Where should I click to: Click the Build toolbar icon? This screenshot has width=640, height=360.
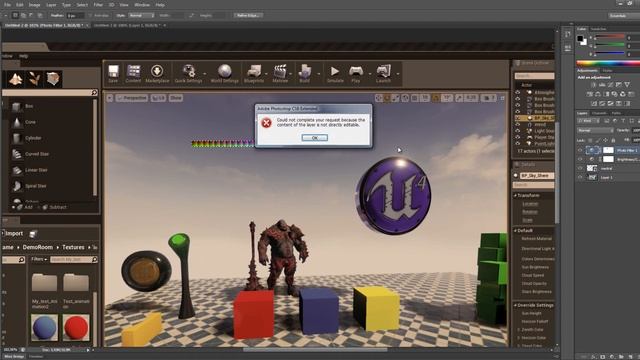304,71
